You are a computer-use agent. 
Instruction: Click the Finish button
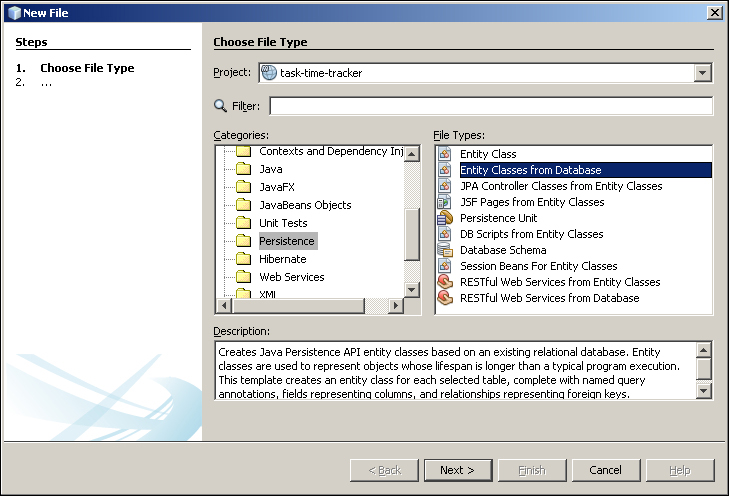pyautogui.click(x=532, y=470)
